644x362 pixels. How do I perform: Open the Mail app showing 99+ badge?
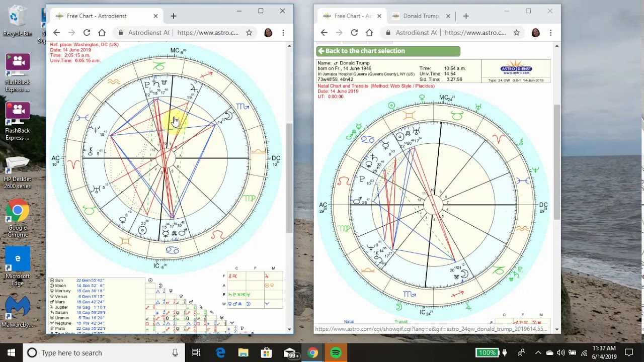click(x=290, y=352)
